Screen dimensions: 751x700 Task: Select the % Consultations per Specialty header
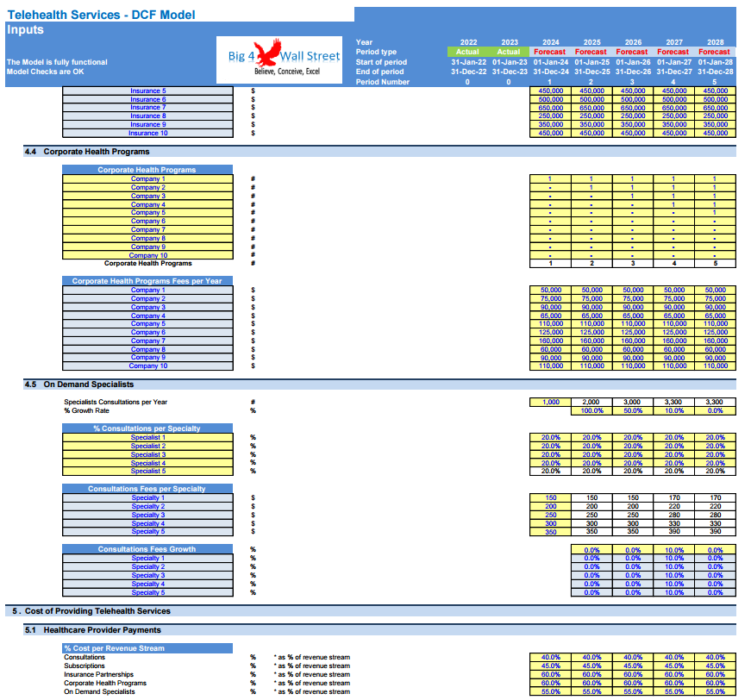click(147, 428)
